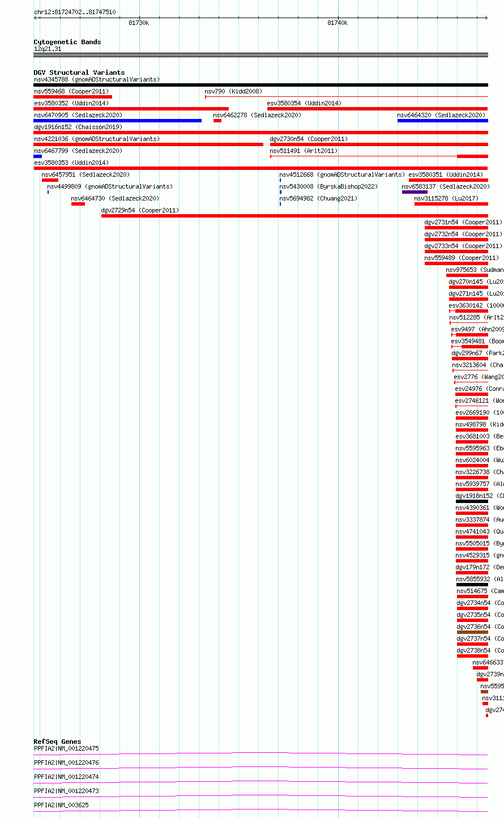The height and width of the screenshot is (818, 504).
Task: Select variant nsv512285
Action: (x=476, y=317)
